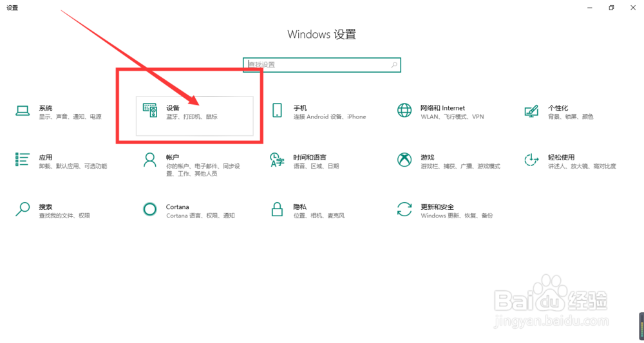Click the Windows 设置 page heading
Viewport: 644px width, 343px height.
point(321,35)
